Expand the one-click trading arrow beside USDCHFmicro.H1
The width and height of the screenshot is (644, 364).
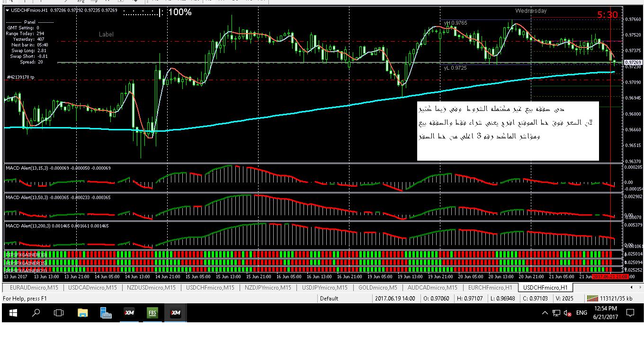(x=7, y=10)
